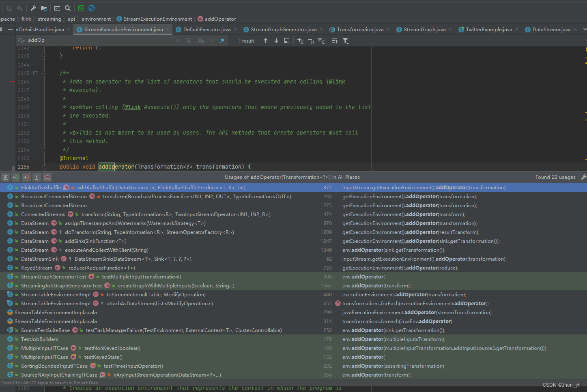
Task: Open Project Structure wrench icon
Action: (x=33, y=8)
